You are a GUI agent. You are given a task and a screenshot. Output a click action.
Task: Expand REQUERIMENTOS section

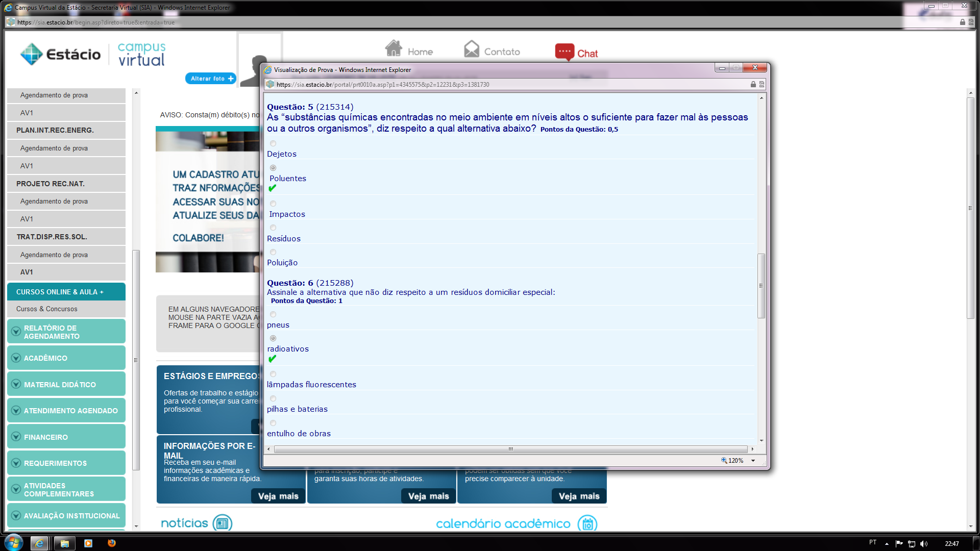[x=66, y=463]
